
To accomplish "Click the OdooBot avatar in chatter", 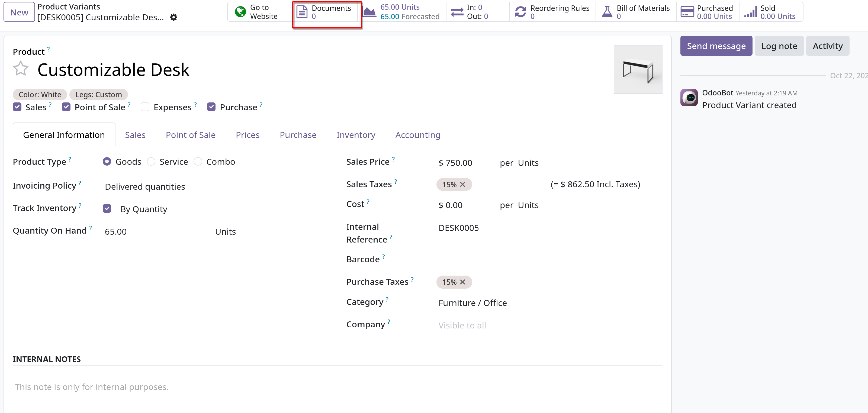I will pyautogui.click(x=689, y=98).
